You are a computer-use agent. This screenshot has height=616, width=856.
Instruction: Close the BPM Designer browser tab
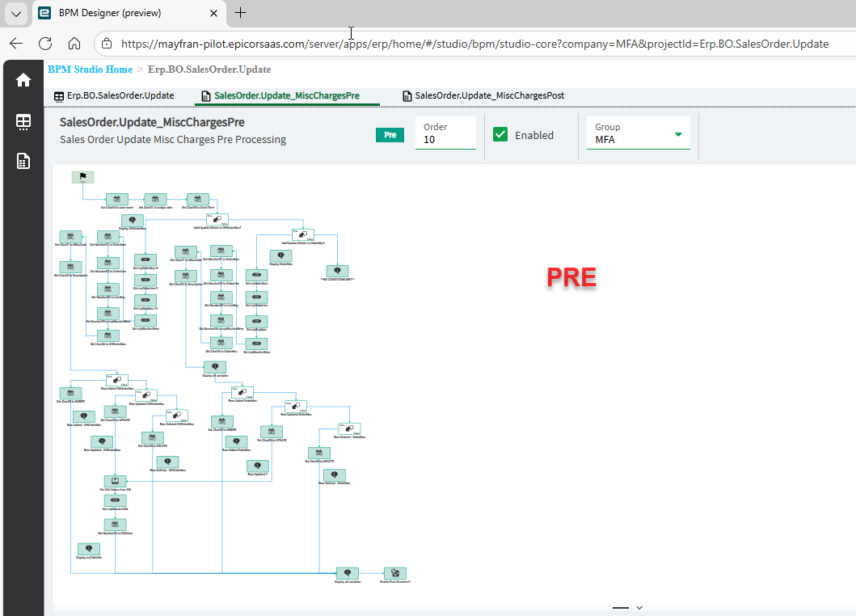pyautogui.click(x=214, y=13)
